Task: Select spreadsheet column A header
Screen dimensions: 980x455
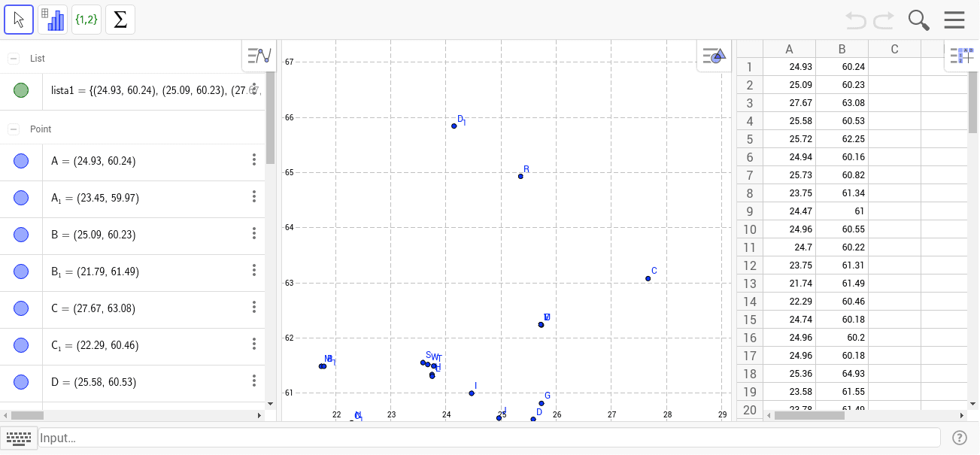Action: 789,49
